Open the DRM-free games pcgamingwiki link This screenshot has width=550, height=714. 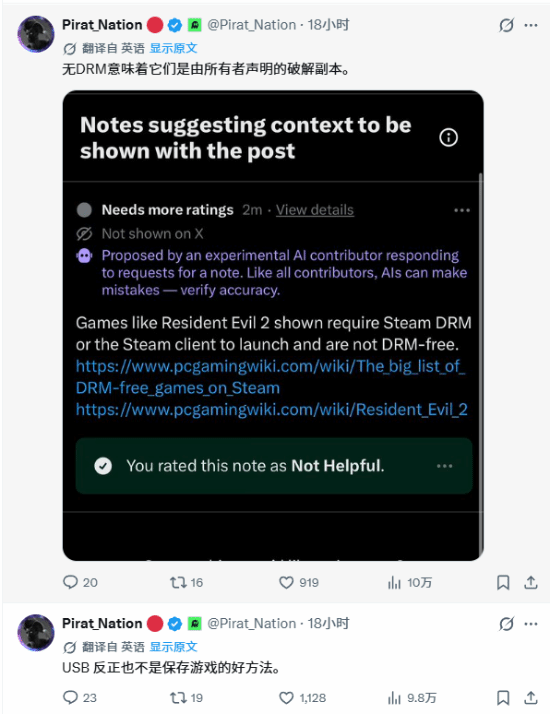click(270, 377)
